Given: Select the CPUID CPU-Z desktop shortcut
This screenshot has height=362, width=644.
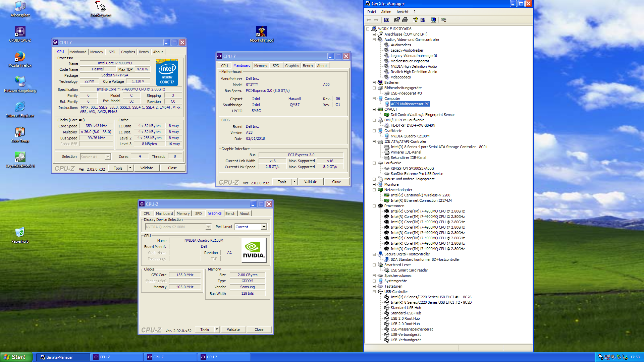Looking at the screenshot, I should (x=20, y=34).
